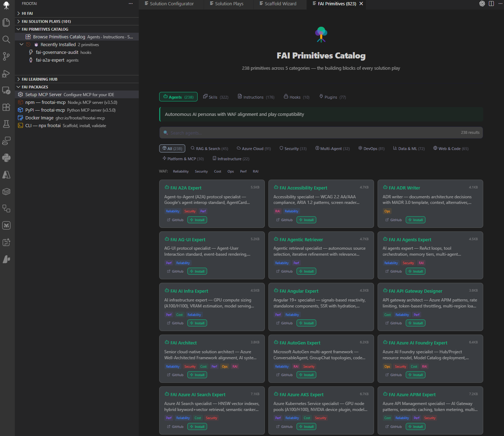Screen dimensions: 504x436
Task: Open the Python icon in the activity bar
Action: [x=6, y=158]
